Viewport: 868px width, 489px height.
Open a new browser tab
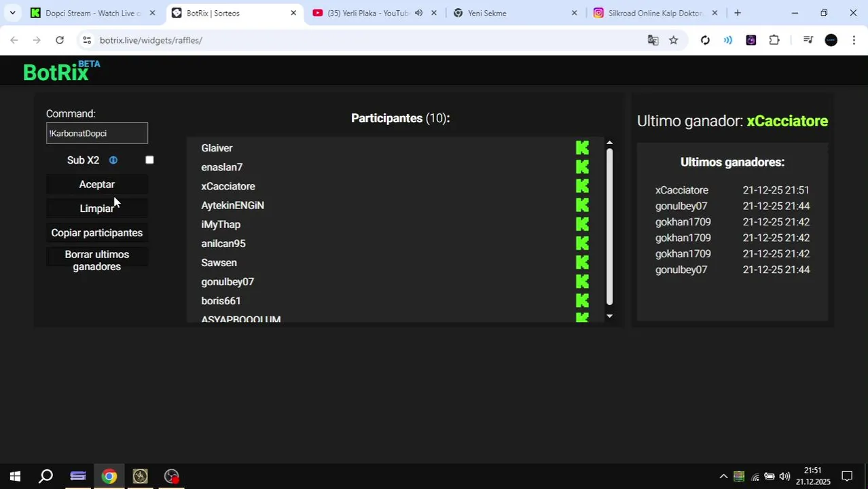[x=737, y=13]
